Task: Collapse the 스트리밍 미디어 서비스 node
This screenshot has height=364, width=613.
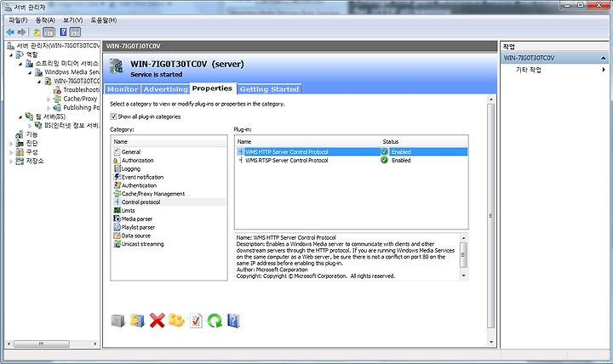Action: 20,64
